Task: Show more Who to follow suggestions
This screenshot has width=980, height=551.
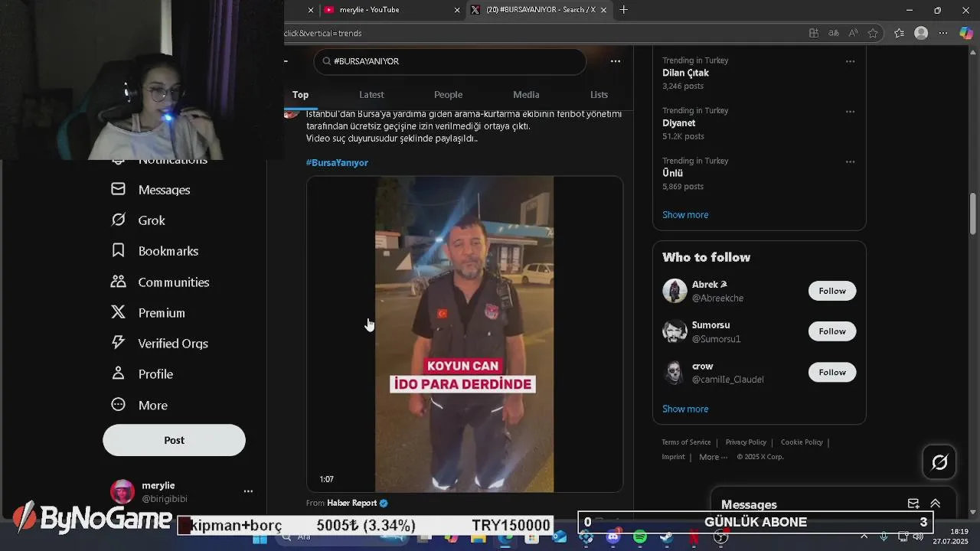Action: [685, 409]
